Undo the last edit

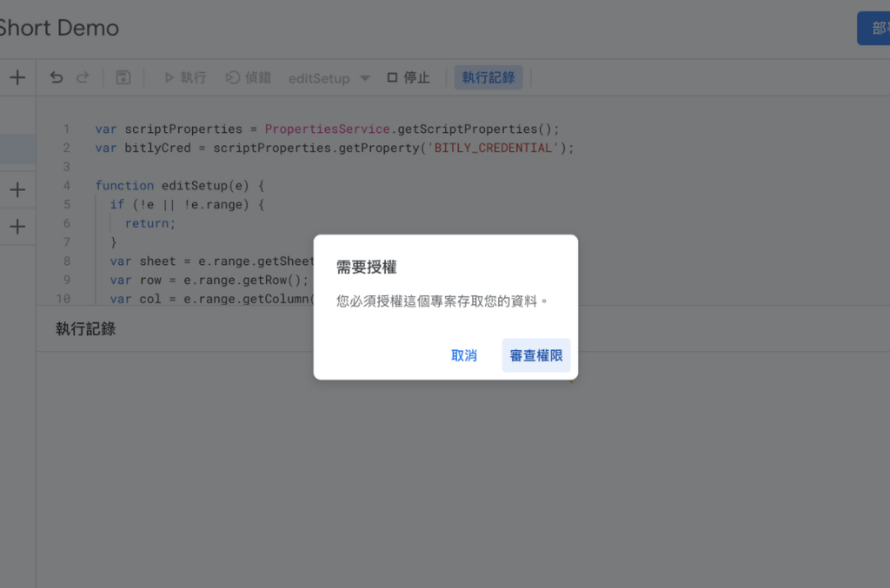[x=56, y=77]
